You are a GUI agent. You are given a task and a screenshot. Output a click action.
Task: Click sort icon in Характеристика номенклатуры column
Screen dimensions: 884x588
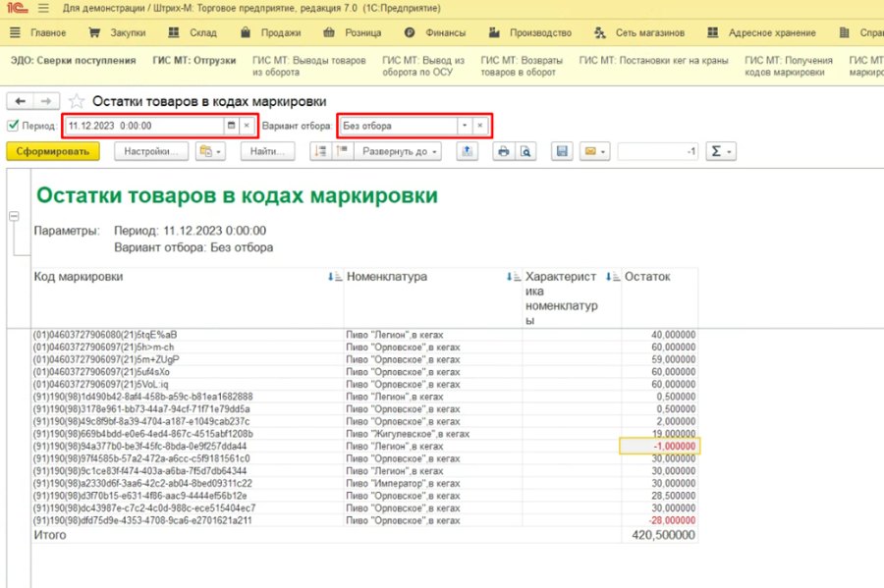click(x=613, y=277)
